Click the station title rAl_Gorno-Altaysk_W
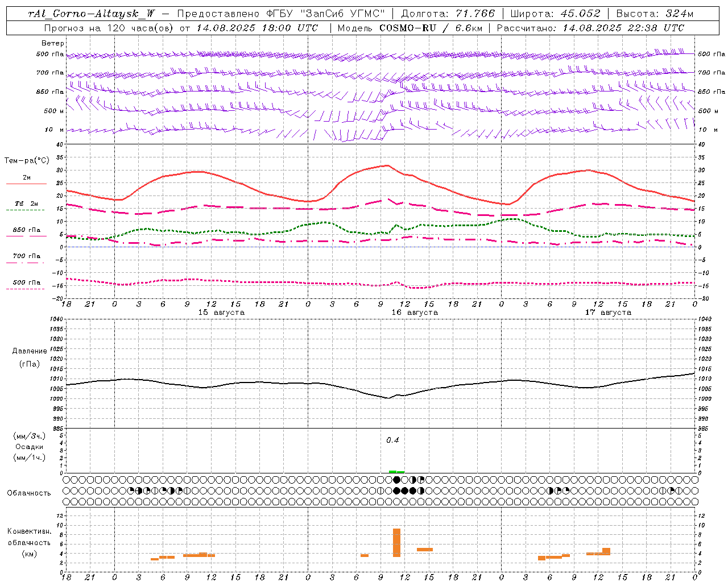 pyautogui.click(x=92, y=14)
